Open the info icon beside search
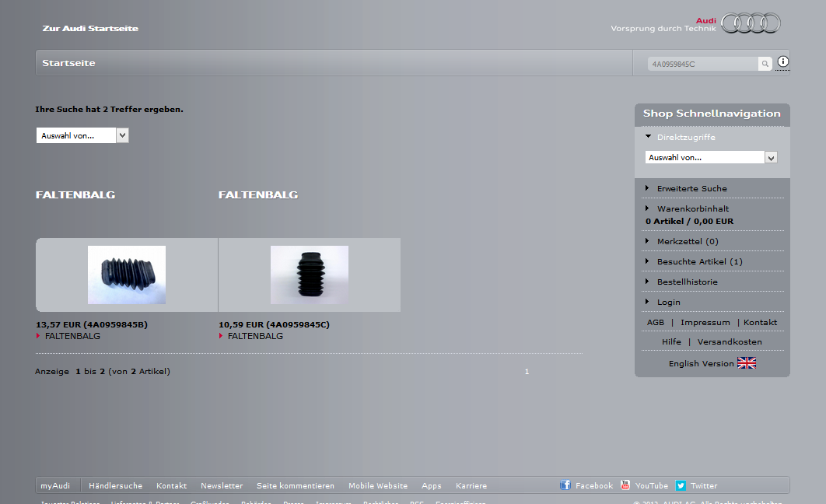The height and width of the screenshot is (504, 826). (x=782, y=62)
